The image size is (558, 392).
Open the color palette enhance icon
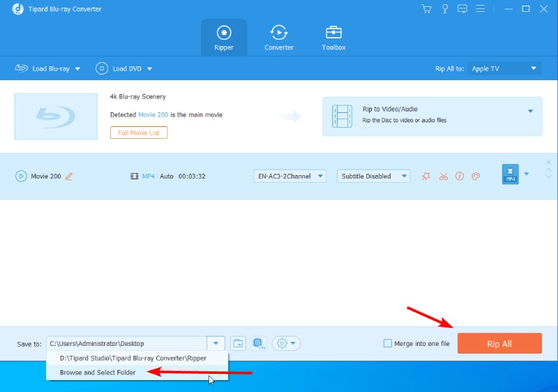[x=476, y=176]
